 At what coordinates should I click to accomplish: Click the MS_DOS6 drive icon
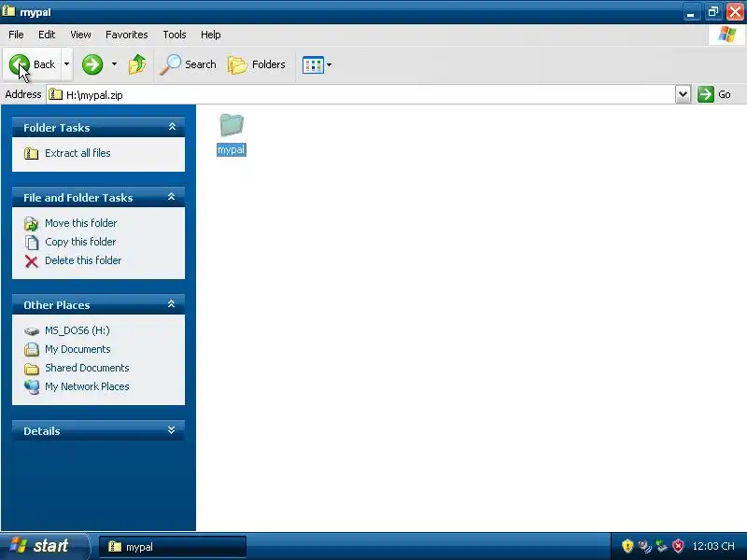[32, 331]
